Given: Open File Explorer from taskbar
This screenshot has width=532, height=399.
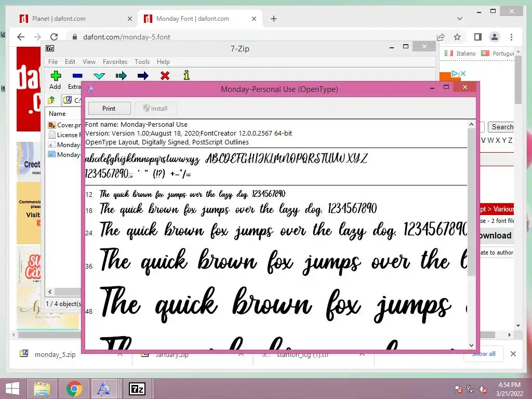Looking at the screenshot, I should coord(42,389).
